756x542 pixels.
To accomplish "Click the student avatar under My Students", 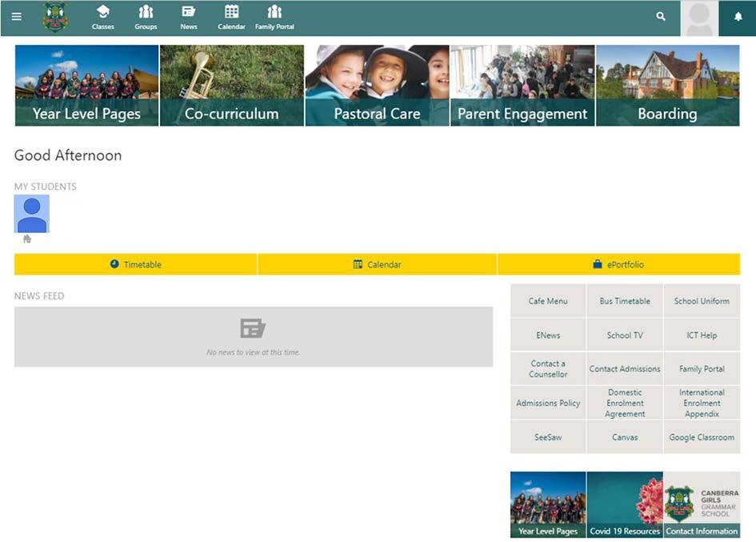I will 32,214.
